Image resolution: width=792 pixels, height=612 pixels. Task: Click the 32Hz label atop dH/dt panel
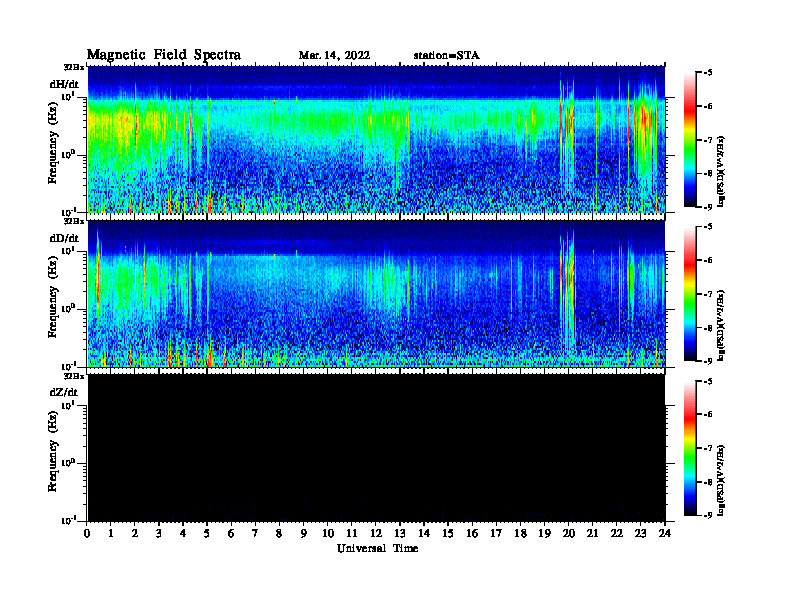(74, 67)
